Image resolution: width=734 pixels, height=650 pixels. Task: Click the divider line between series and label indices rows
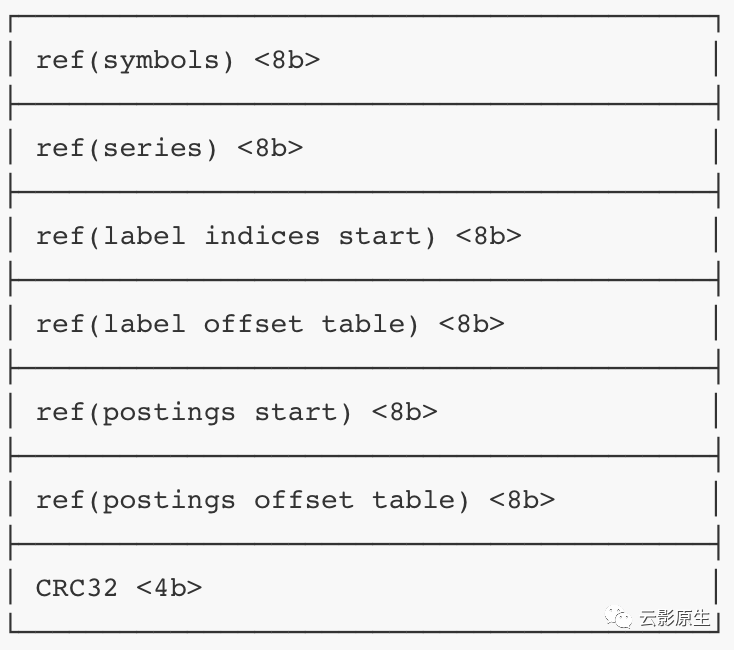[364, 192]
